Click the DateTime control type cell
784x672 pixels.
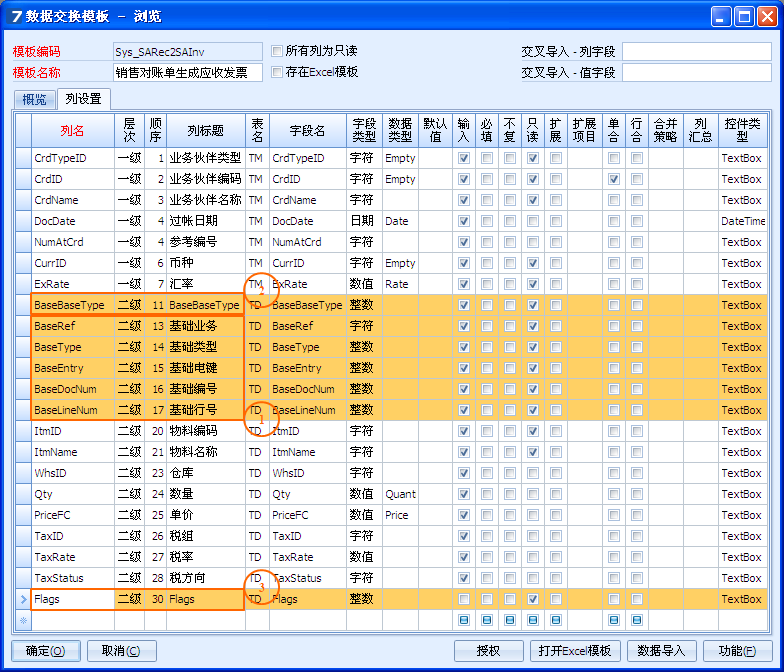click(x=742, y=221)
